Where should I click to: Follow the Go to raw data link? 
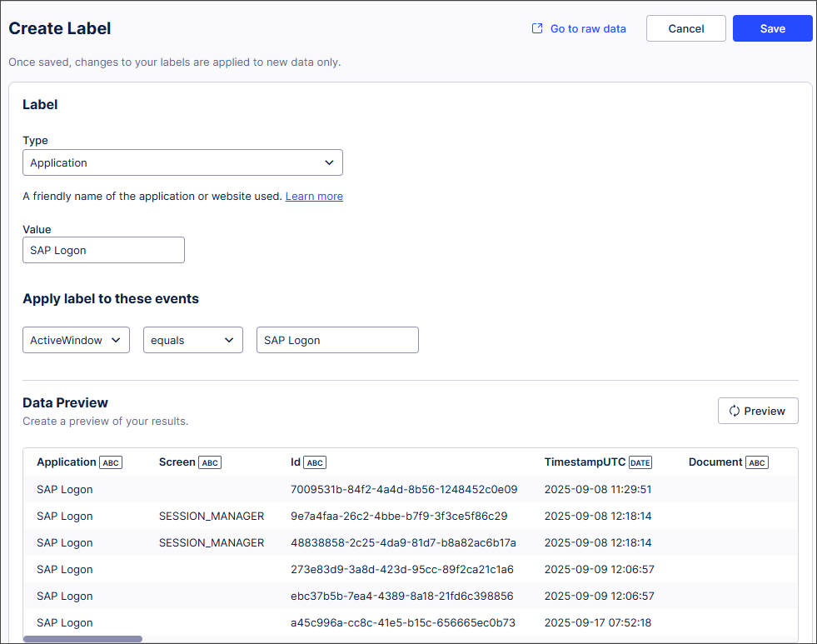click(x=588, y=28)
